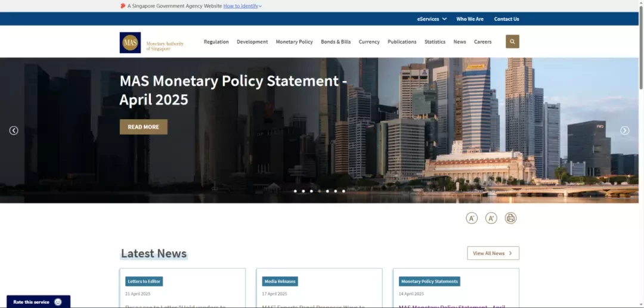644x308 pixels.
Task: Click Rate this service button
Action: pyautogui.click(x=38, y=302)
